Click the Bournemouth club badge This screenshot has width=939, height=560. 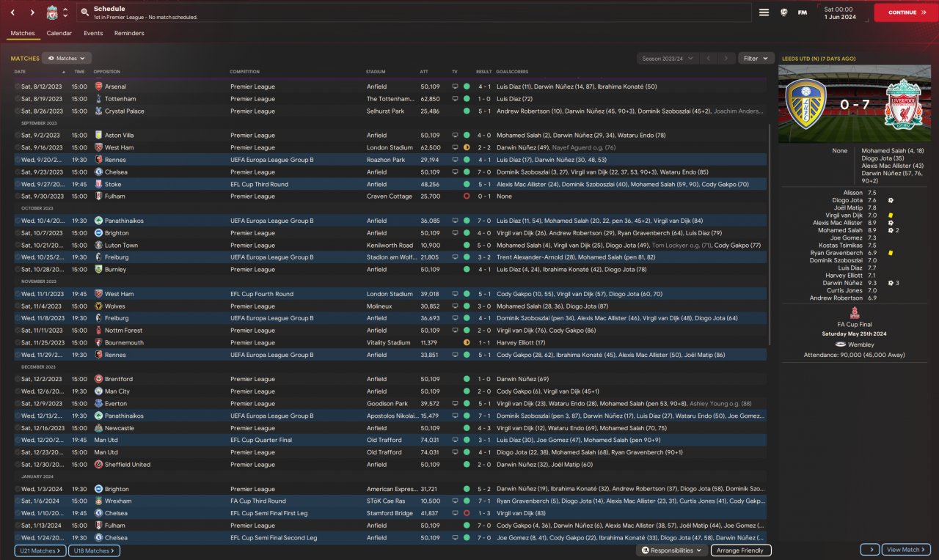(99, 343)
